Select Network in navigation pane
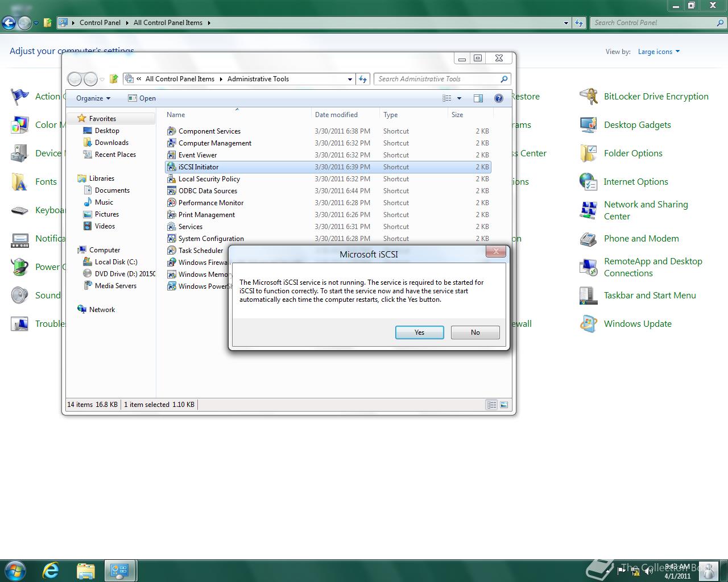 coord(102,310)
